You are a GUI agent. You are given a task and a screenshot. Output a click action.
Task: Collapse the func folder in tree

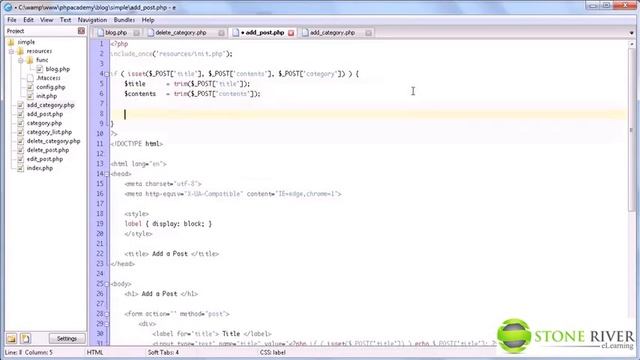pyautogui.click(x=20, y=60)
